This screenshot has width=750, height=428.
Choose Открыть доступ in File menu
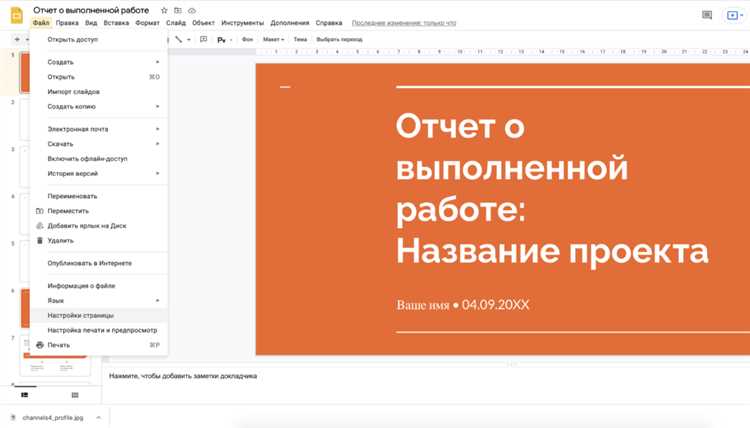click(99, 40)
